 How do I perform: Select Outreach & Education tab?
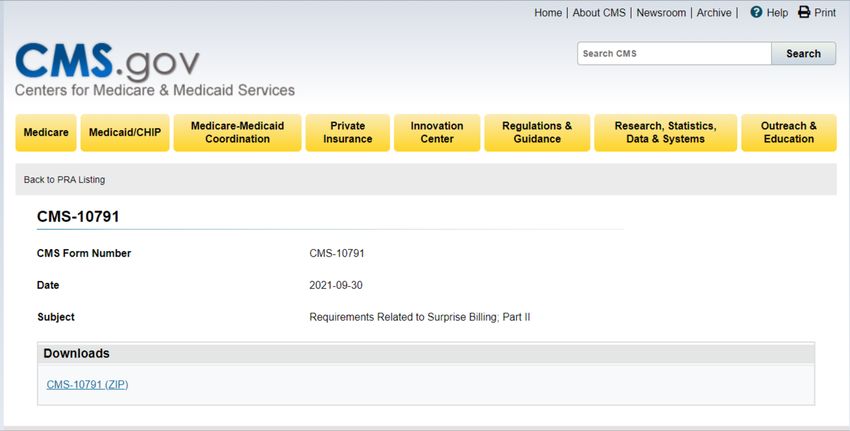click(789, 132)
